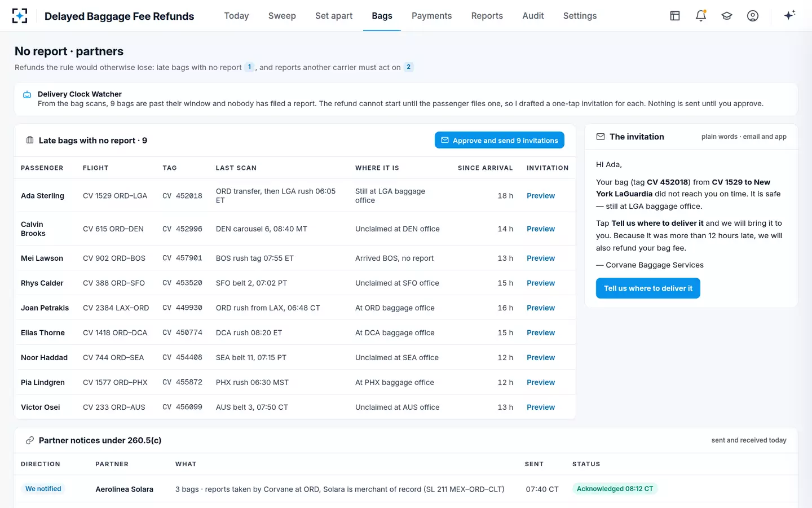
Task: Preview Pia Lindgren's invitation
Action: [541, 382]
